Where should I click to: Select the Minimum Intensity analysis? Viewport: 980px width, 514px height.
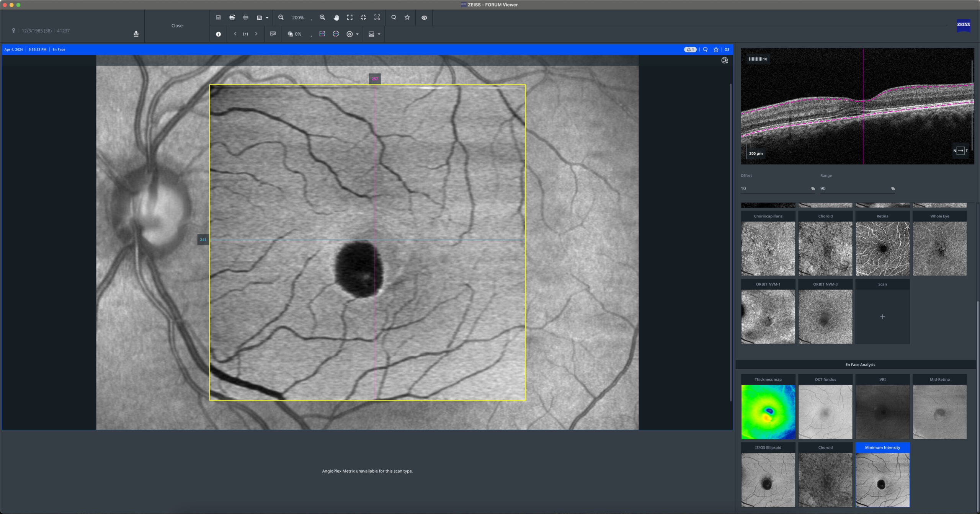click(x=882, y=475)
